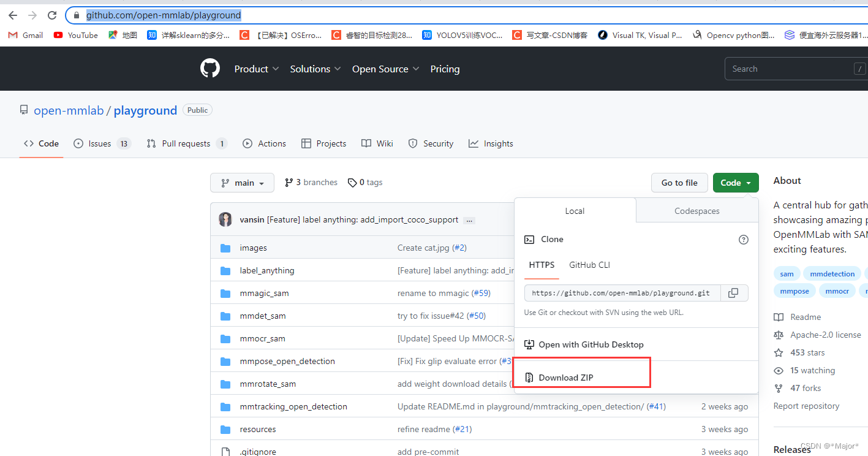The width and height of the screenshot is (868, 456).
Task: Open the 写文章-CSDN博客 bookmark
Action: (550, 35)
